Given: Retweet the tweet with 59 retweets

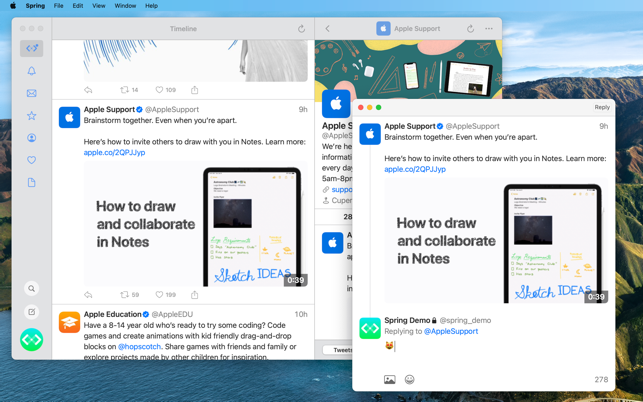Looking at the screenshot, I should (x=130, y=295).
